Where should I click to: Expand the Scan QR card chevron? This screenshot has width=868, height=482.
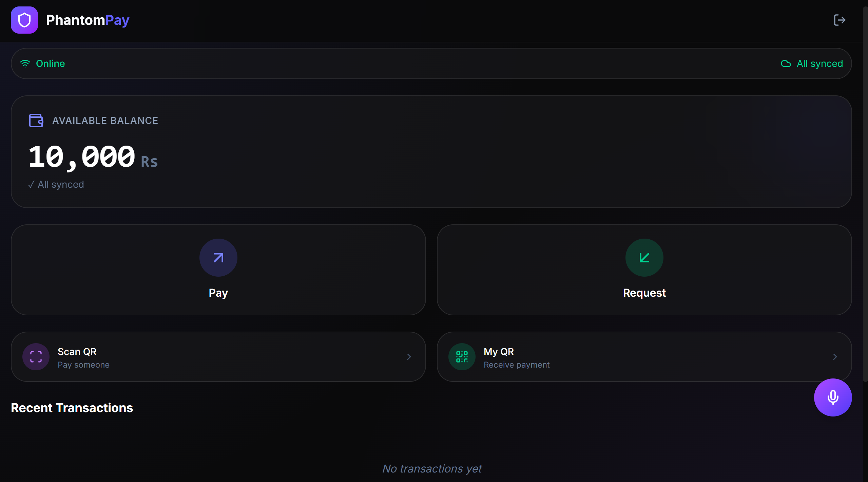(x=408, y=357)
